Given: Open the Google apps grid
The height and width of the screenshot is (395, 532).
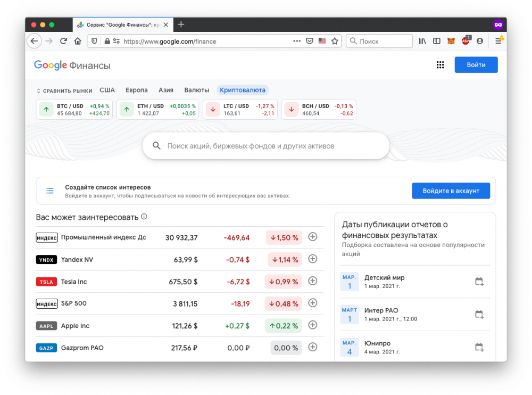Looking at the screenshot, I should pyautogui.click(x=440, y=65).
